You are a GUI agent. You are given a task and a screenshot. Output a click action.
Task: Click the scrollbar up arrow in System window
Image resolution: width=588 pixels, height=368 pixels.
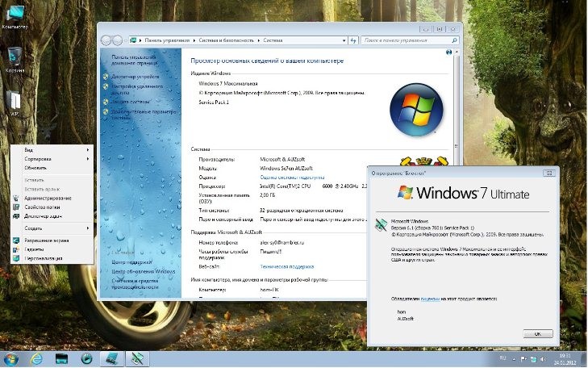pyautogui.click(x=457, y=52)
